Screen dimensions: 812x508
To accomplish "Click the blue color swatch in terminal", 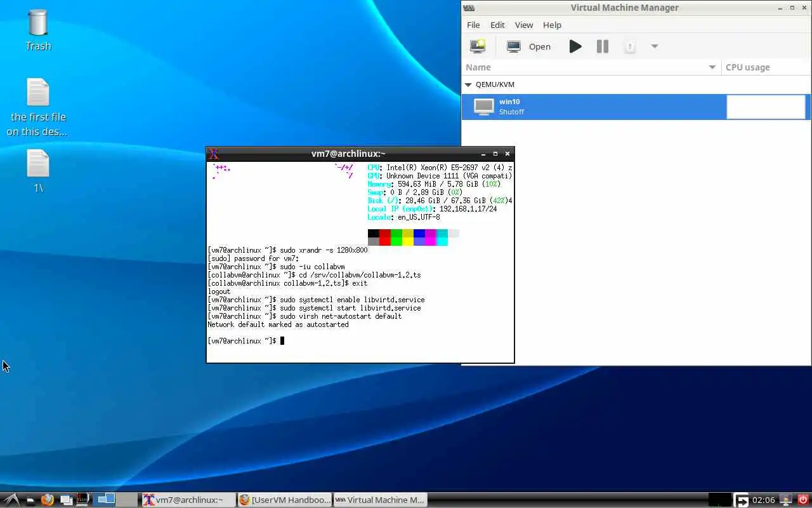I will pos(419,234).
